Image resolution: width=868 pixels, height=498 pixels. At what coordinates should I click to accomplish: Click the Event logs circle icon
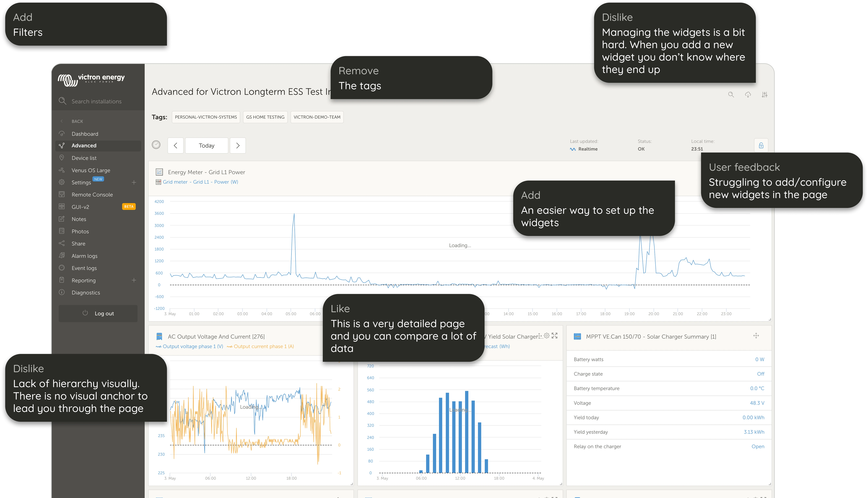(x=62, y=268)
